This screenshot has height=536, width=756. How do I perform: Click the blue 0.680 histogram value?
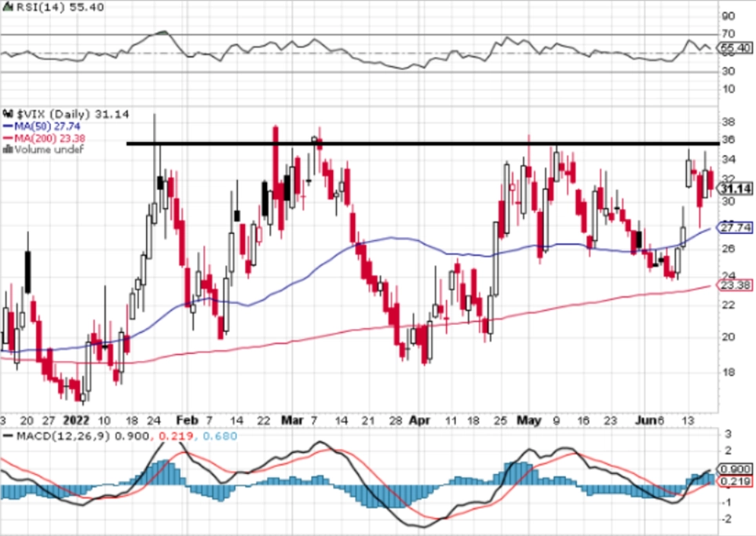coord(220,436)
